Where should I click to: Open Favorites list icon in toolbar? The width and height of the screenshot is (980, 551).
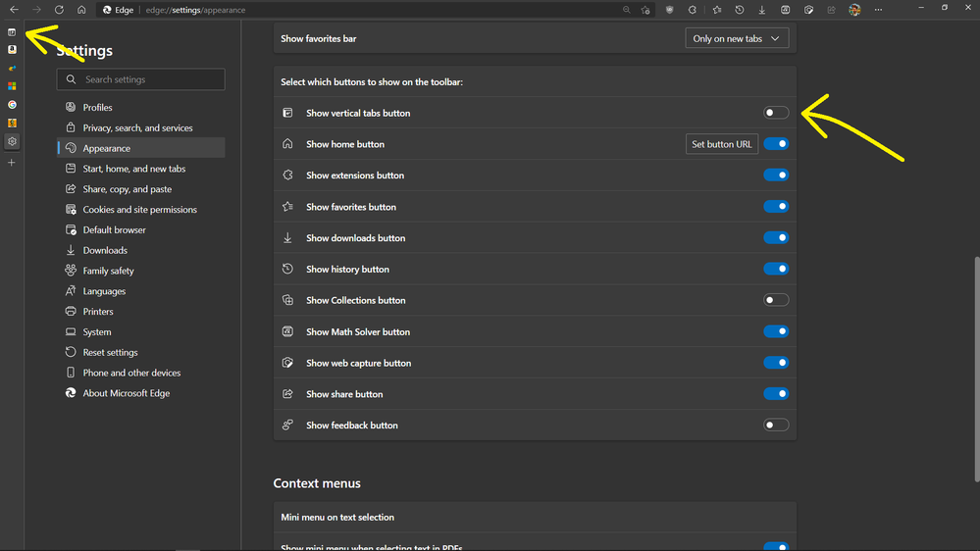[717, 10]
